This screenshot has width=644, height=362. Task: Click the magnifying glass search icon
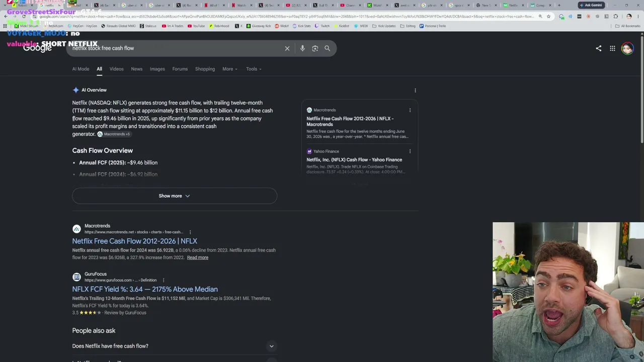click(327, 48)
